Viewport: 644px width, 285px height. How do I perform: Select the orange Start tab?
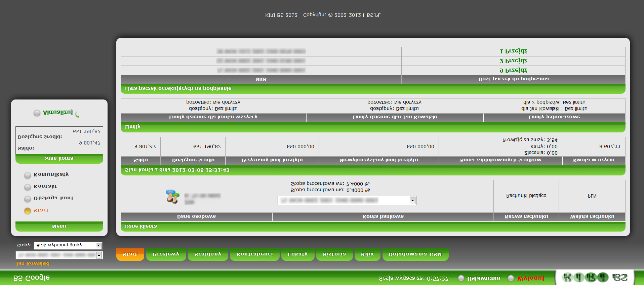point(130,254)
